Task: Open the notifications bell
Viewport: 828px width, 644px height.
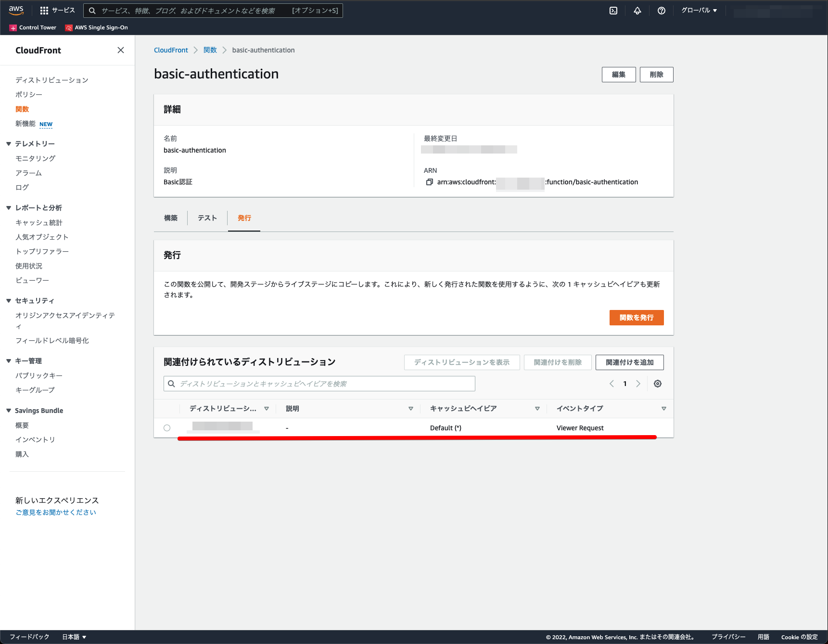Action: click(637, 11)
